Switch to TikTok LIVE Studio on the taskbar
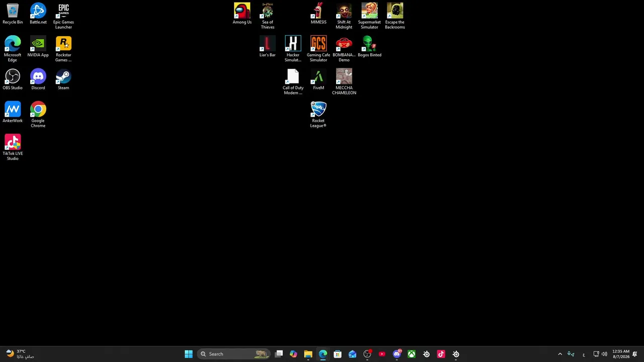The image size is (644, 362). (x=441, y=354)
